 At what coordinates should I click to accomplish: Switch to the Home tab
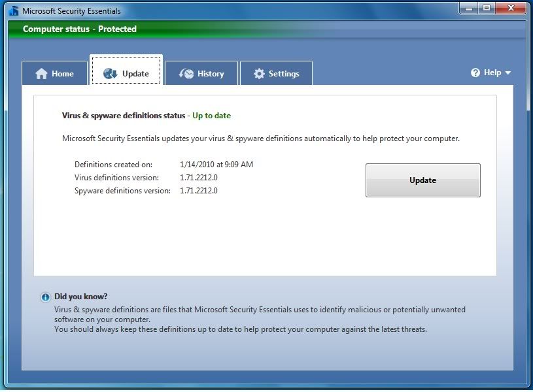pyautogui.click(x=55, y=73)
